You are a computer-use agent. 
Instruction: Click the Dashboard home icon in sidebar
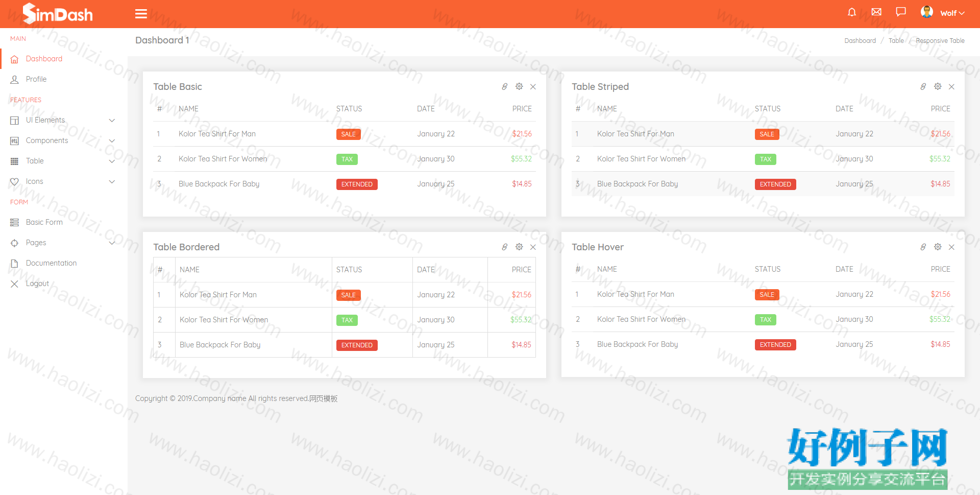click(x=15, y=59)
